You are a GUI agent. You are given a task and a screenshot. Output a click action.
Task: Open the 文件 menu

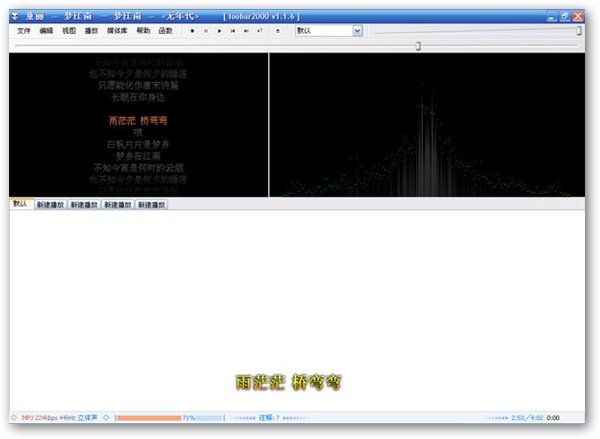click(24, 31)
